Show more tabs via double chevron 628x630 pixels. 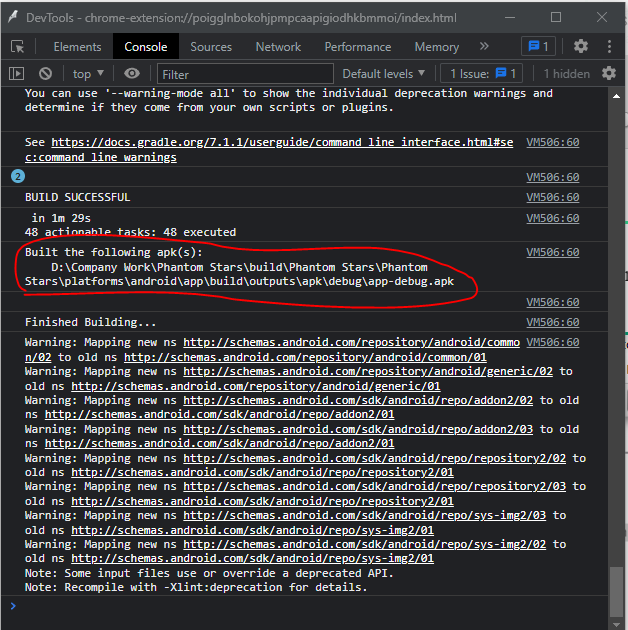tap(484, 46)
